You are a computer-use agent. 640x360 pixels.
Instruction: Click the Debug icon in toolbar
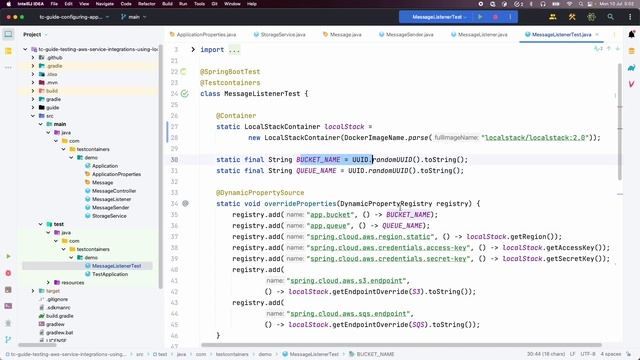click(x=495, y=17)
